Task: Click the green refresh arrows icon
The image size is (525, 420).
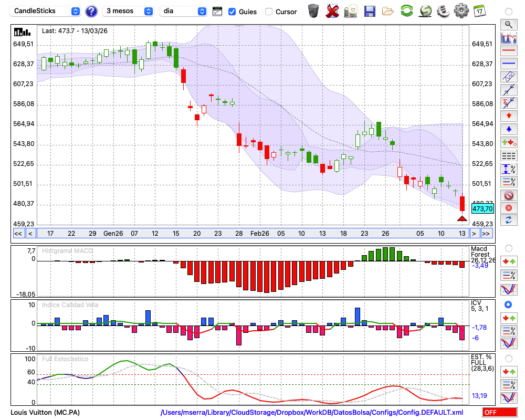Action: click(x=406, y=10)
